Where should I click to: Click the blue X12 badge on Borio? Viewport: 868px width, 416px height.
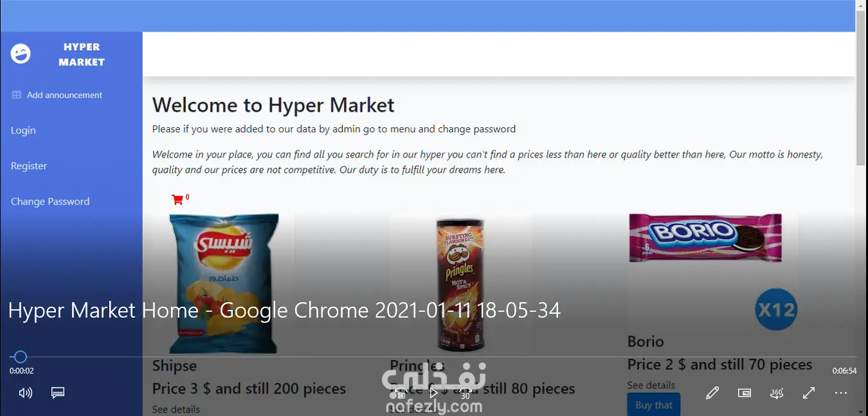(776, 310)
